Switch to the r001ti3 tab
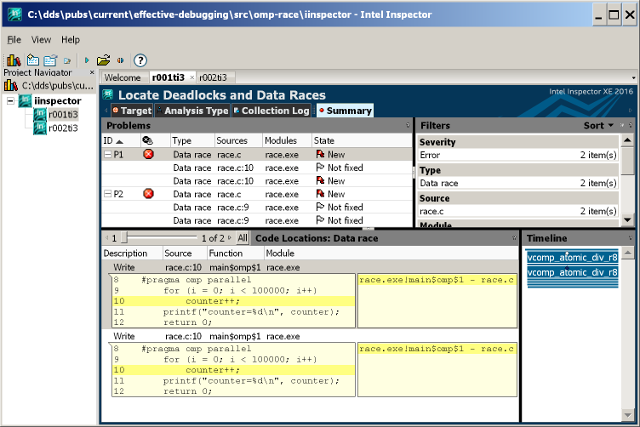The height and width of the screenshot is (427, 640). (x=168, y=78)
